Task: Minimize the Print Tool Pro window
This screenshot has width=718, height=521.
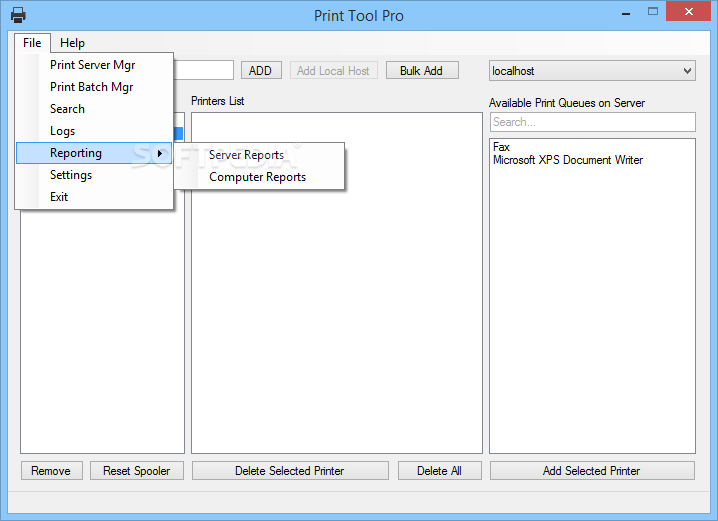Action: [626, 13]
